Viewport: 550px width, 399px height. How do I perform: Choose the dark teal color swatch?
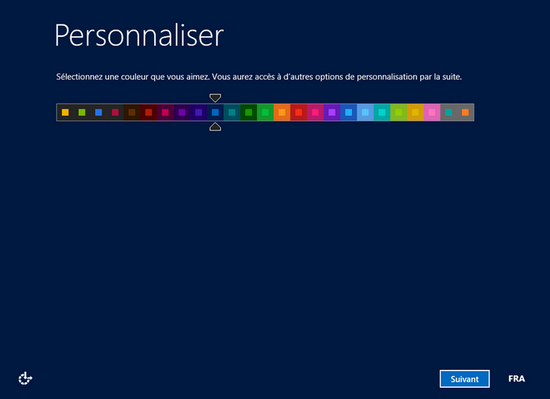(x=232, y=112)
